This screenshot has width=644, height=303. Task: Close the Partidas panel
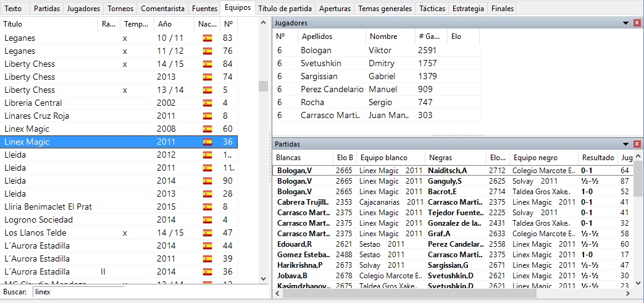point(637,143)
